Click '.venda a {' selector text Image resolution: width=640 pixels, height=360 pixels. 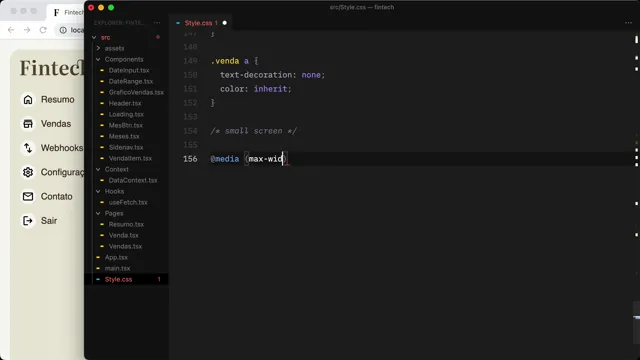(234, 61)
